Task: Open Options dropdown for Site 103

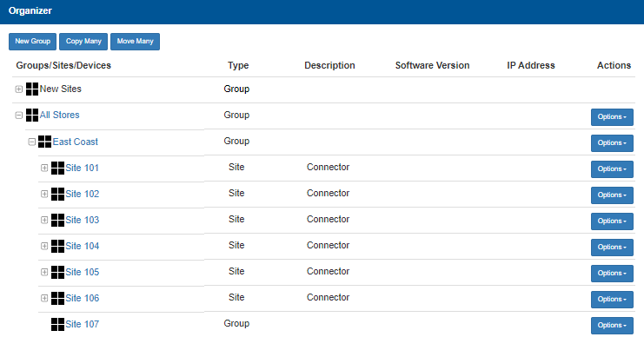Action: click(x=612, y=221)
